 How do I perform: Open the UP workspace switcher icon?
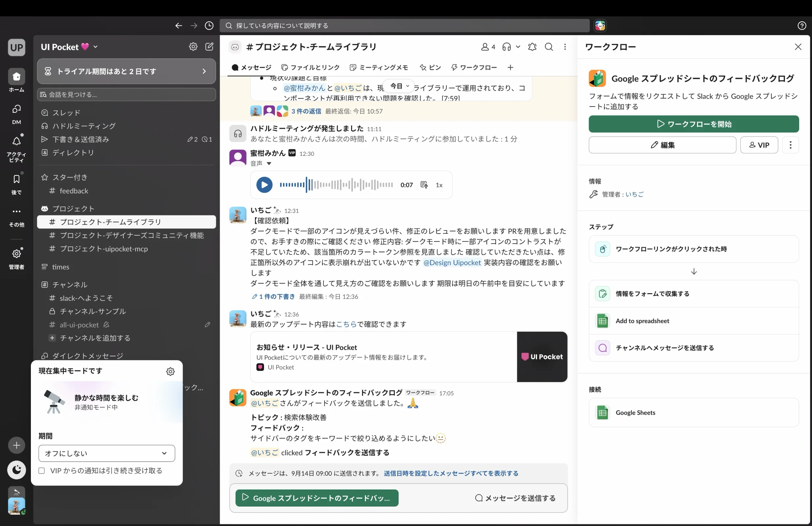(16, 47)
